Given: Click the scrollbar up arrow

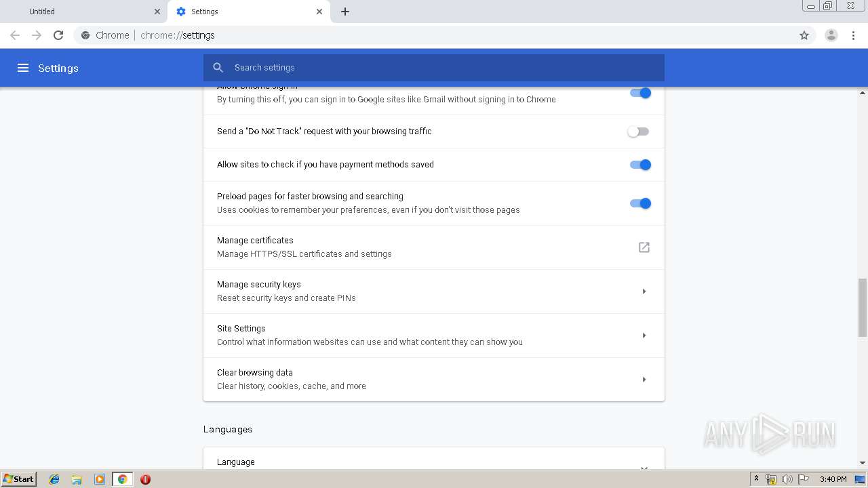Looking at the screenshot, I should 863,93.
